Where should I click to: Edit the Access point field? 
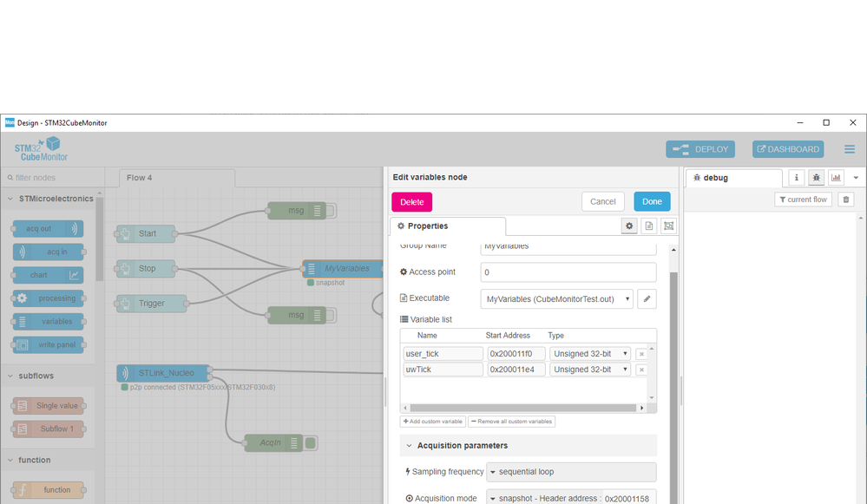point(568,272)
